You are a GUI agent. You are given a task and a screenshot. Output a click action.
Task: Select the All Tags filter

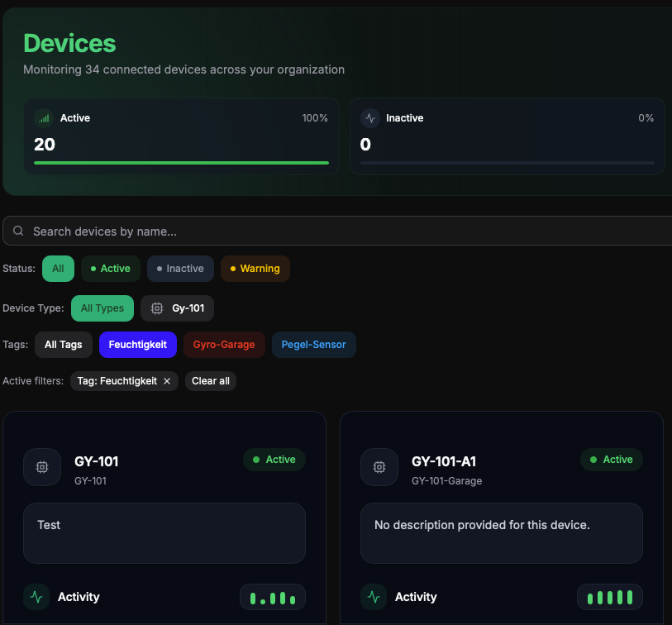point(64,345)
